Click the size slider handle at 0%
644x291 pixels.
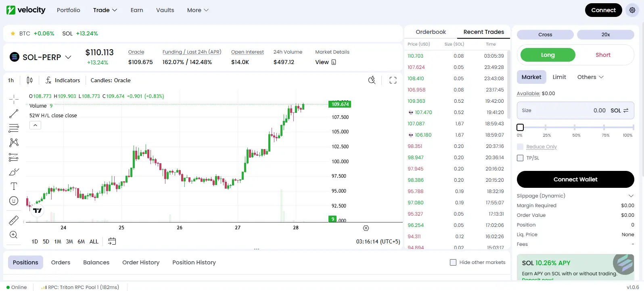pos(520,127)
